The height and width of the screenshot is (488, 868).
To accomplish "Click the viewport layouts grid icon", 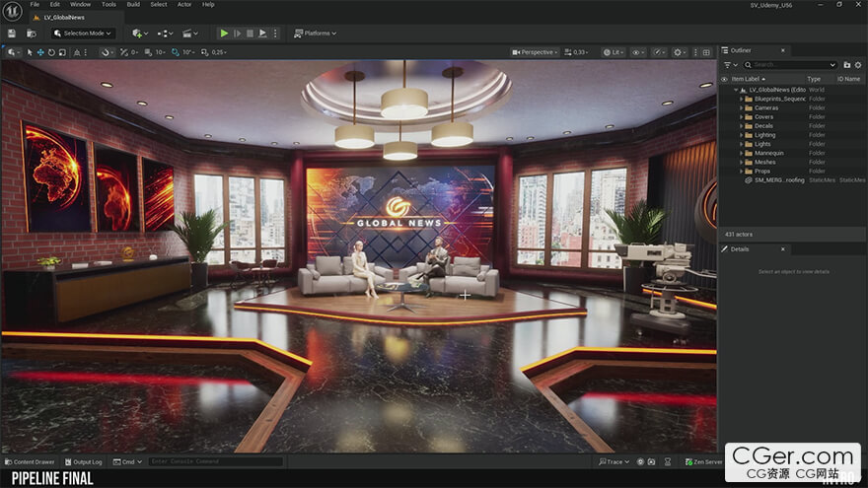I will (x=706, y=52).
